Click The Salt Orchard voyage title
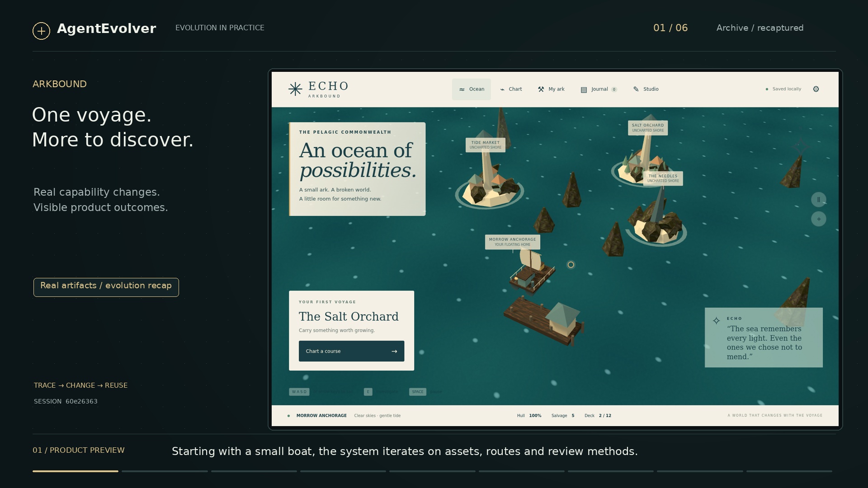Image resolution: width=868 pixels, height=488 pixels. (349, 317)
